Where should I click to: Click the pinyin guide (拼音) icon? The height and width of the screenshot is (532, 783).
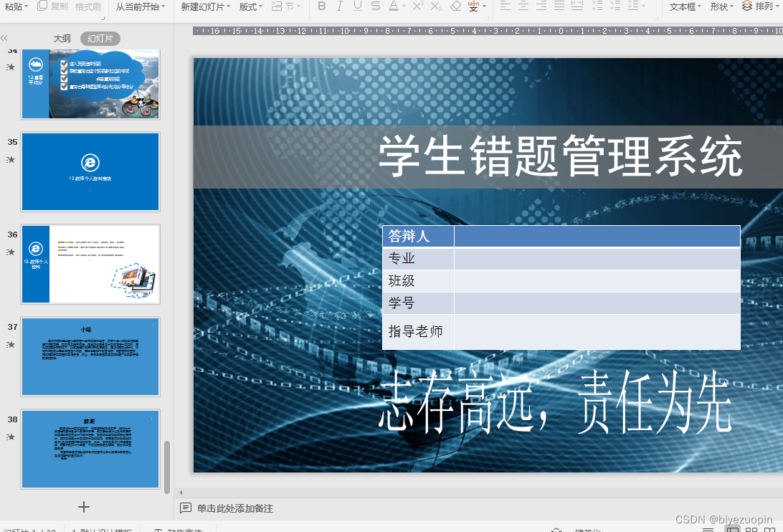pyautogui.click(x=475, y=7)
